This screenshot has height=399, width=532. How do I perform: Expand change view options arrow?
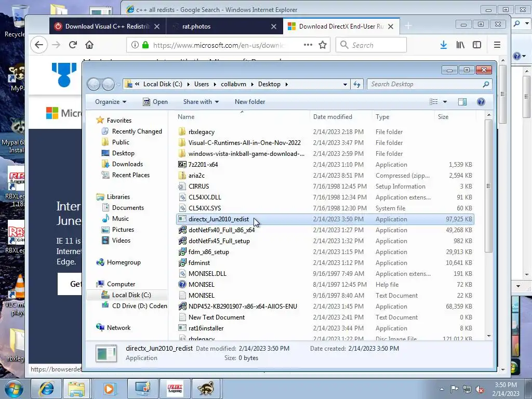point(445,102)
